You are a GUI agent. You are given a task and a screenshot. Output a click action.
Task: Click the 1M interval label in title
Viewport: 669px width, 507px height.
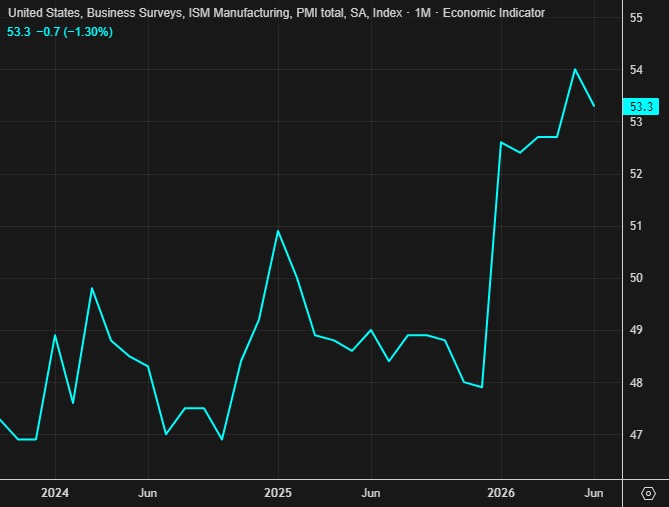click(x=422, y=13)
